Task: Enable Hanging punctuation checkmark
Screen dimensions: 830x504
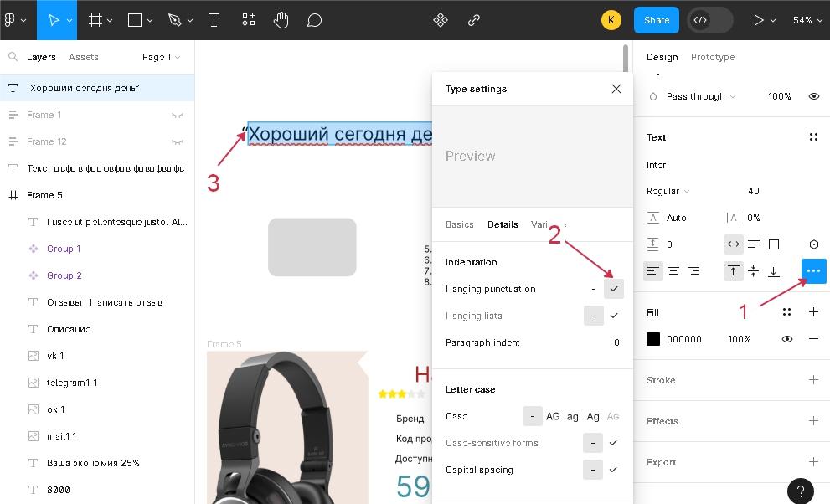Action: pyautogui.click(x=614, y=289)
